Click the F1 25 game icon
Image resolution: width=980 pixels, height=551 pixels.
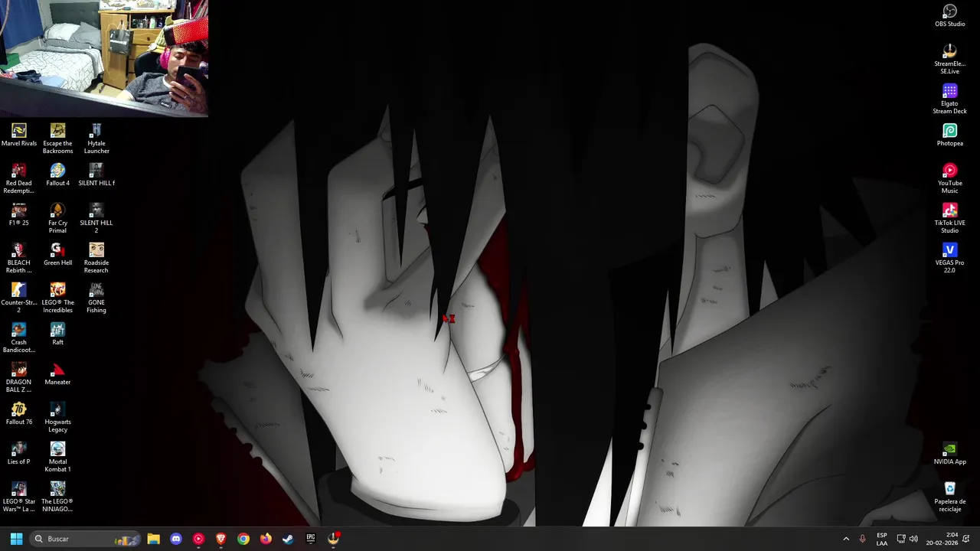[19, 215]
